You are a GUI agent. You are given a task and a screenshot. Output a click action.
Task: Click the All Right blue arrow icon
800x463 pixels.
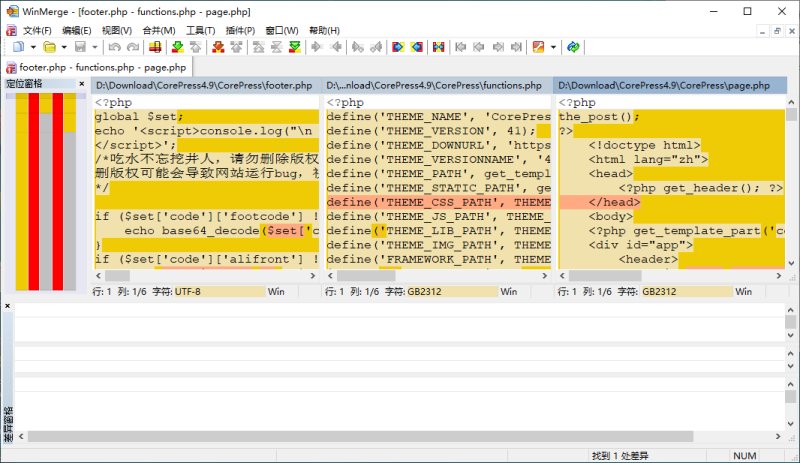coord(398,47)
